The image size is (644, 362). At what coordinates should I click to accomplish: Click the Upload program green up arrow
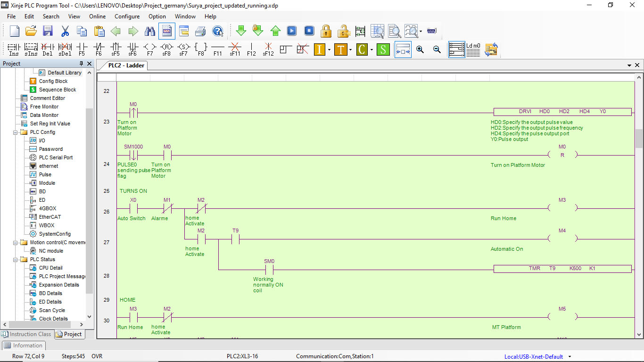275,31
